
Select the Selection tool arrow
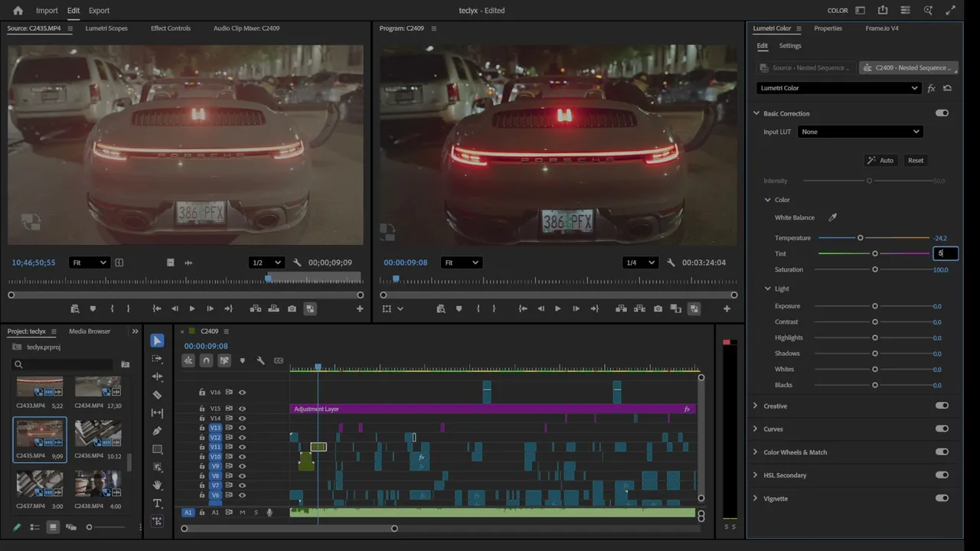click(x=157, y=341)
